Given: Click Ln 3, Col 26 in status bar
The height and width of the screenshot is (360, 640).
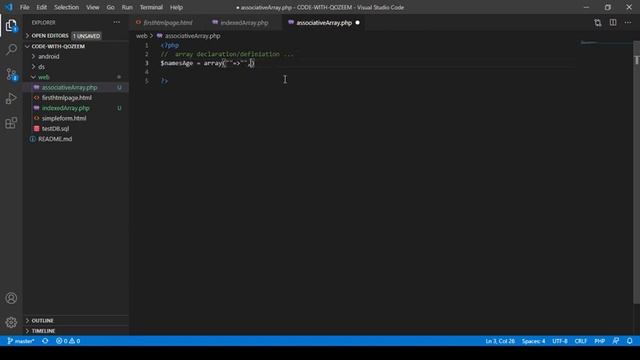Looking at the screenshot, I should [x=500, y=341].
